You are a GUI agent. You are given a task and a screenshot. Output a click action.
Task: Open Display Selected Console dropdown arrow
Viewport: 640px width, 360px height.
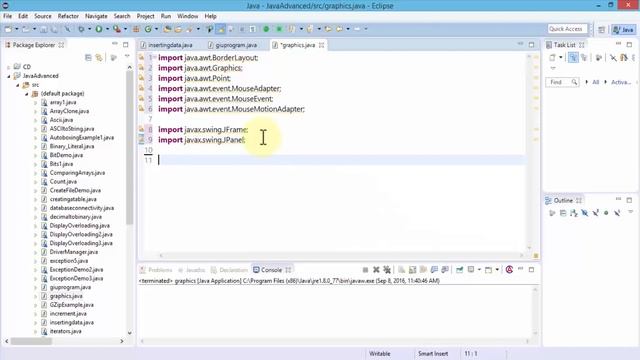point(479,270)
